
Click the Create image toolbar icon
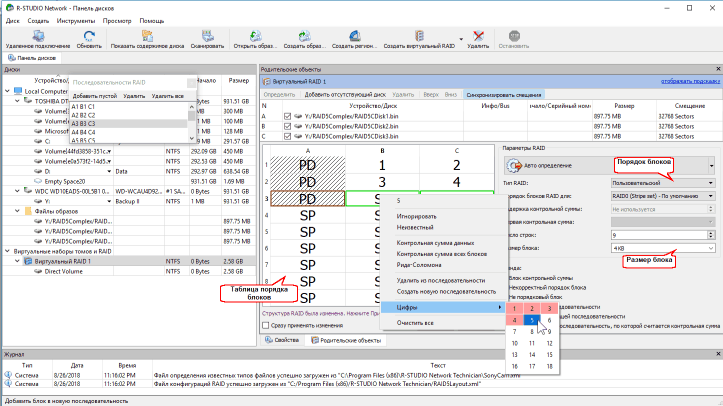[304, 36]
